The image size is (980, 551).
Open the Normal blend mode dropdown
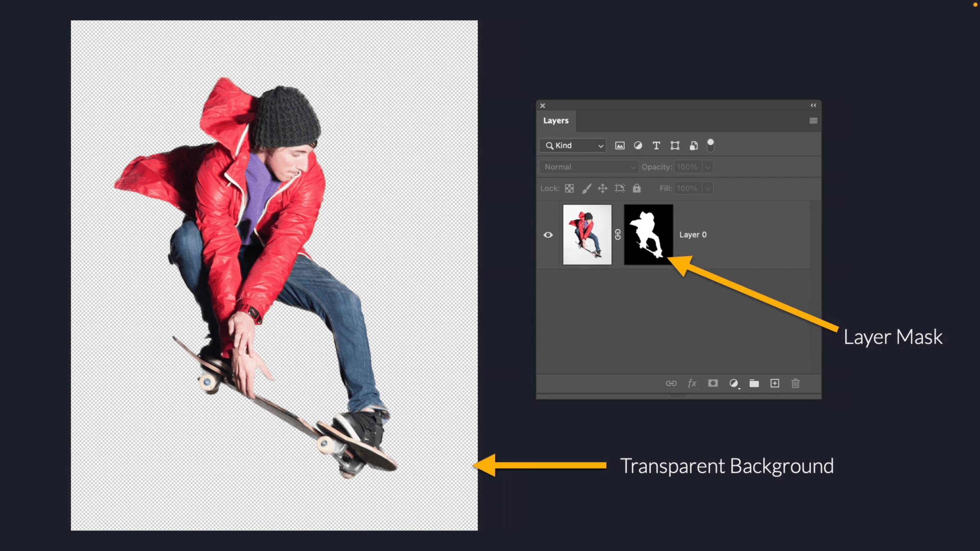(589, 167)
